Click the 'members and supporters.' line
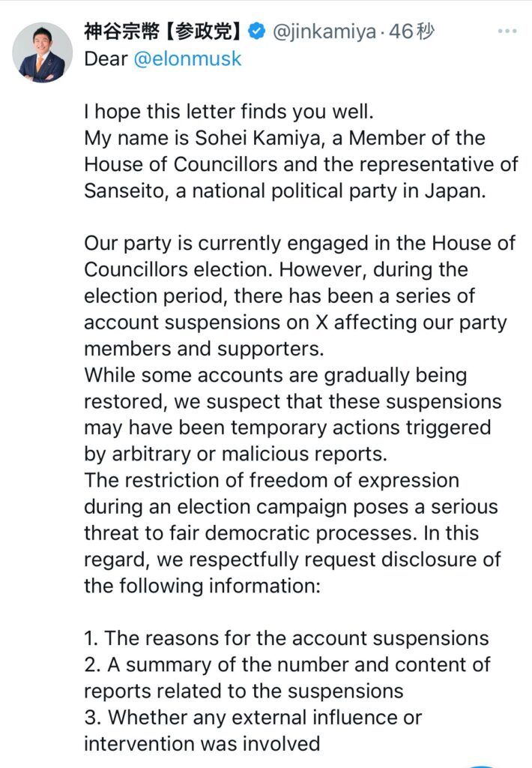 click(204, 349)
